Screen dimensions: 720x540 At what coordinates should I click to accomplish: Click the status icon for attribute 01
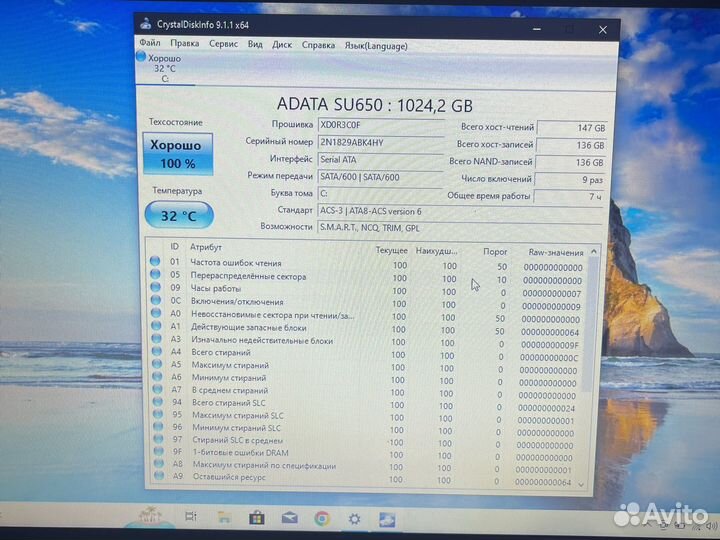(x=155, y=261)
